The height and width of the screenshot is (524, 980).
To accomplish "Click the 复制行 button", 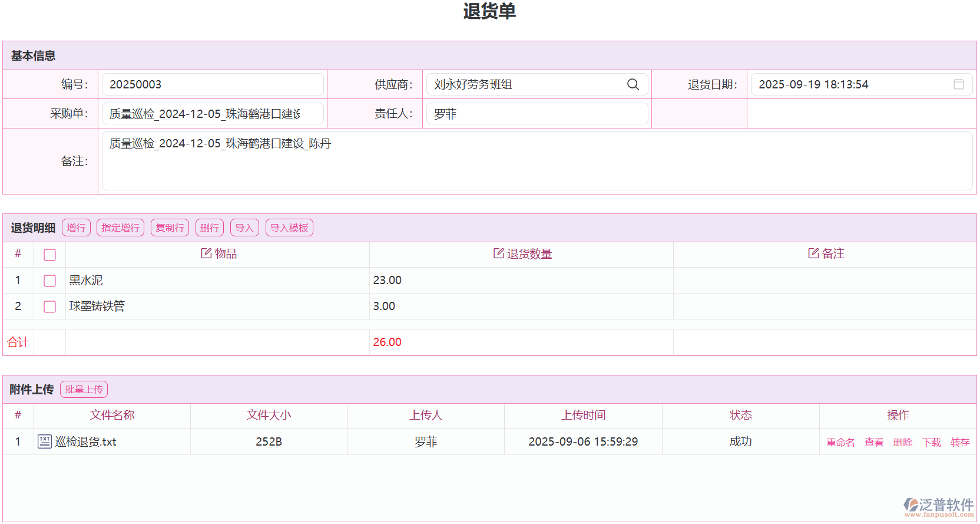I will [x=170, y=228].
